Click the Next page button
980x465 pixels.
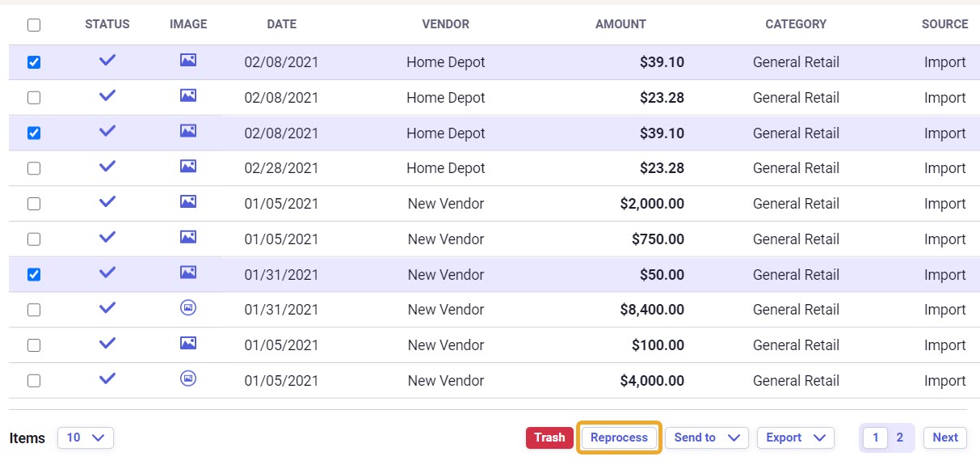coord(945,438)
